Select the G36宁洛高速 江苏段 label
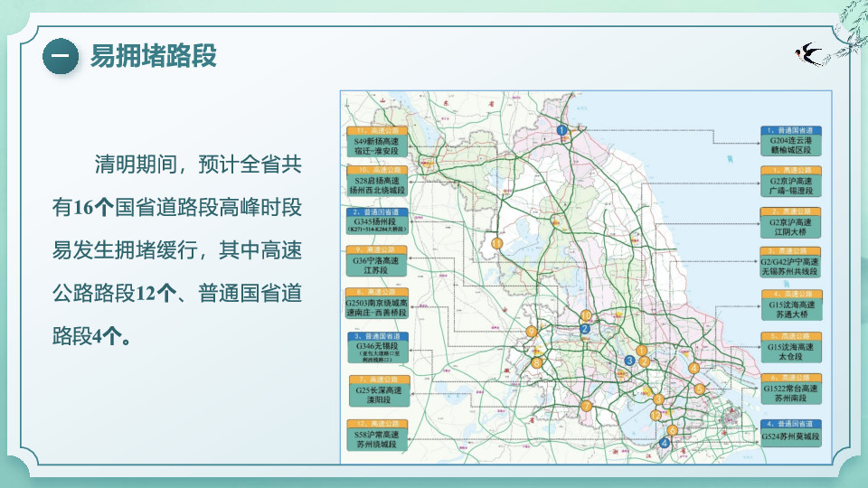 [x=376, y=261]
